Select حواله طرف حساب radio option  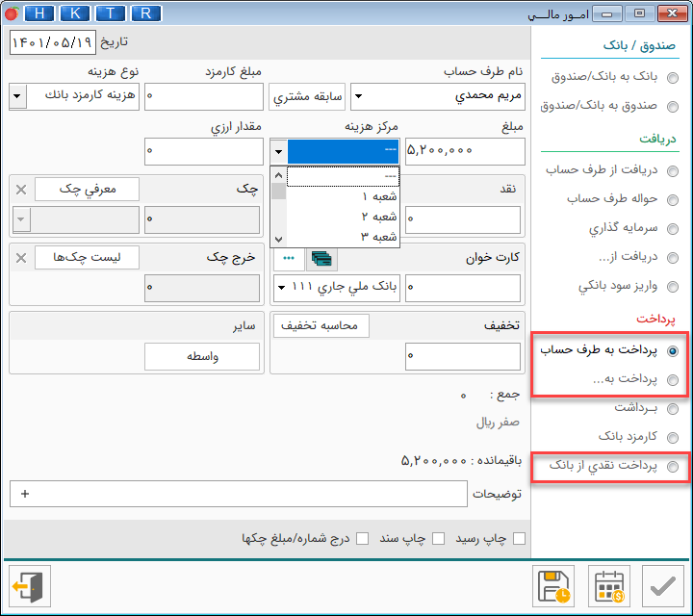point(673,200)
